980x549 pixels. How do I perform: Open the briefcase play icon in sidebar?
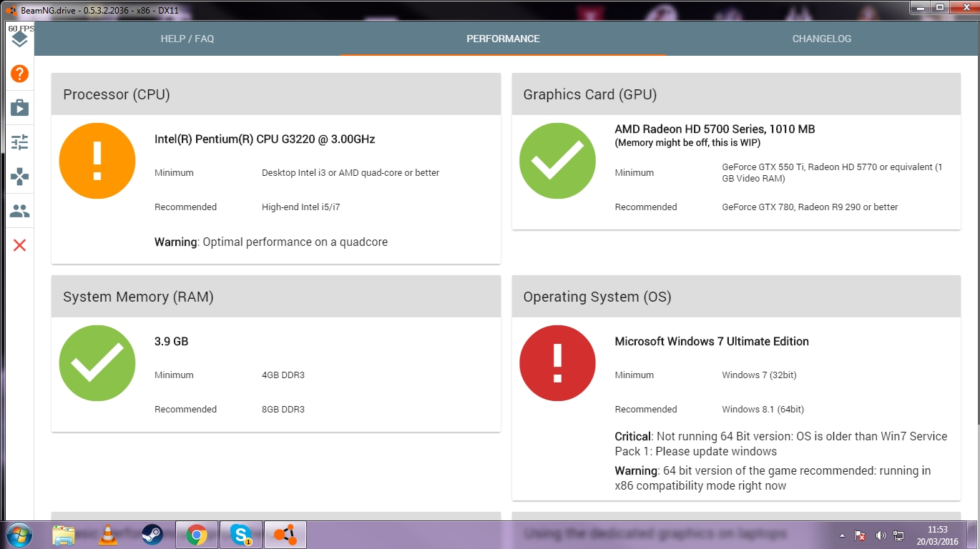tap(19, 108)
